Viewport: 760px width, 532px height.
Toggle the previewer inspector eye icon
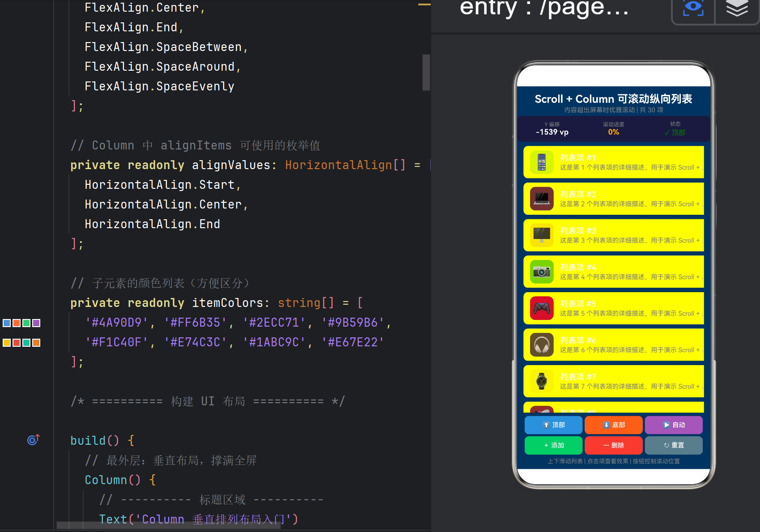click(x=693, y=8)
